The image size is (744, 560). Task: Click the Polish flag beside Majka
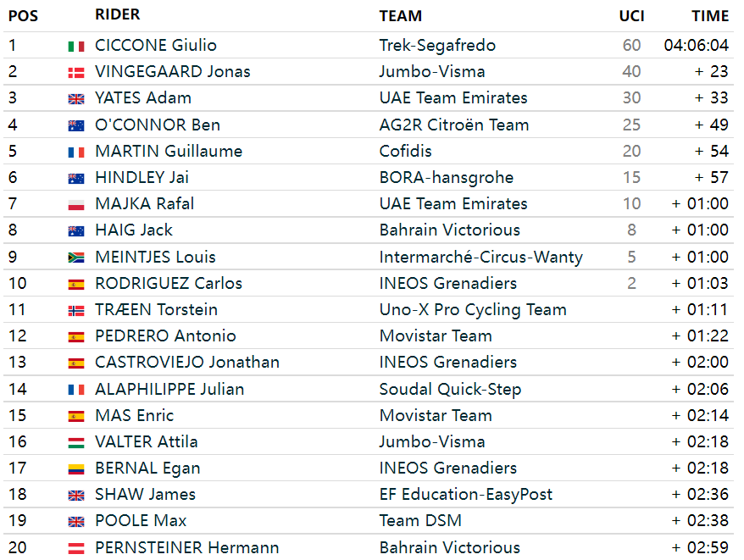coord(76,205)
